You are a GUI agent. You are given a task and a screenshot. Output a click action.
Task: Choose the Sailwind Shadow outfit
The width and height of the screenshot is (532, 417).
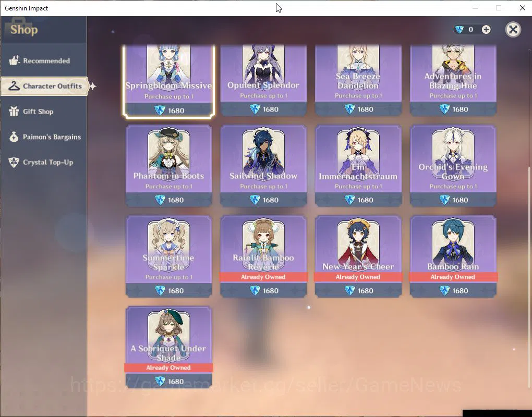point(263,166)
